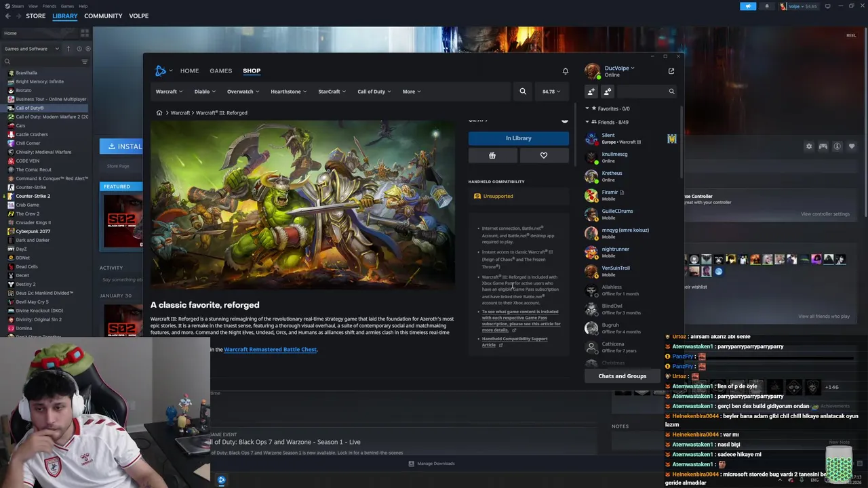The width and height of the screenshot is (868, 488).
Task: Open the More shop dropdown
Action: point(412,91)
